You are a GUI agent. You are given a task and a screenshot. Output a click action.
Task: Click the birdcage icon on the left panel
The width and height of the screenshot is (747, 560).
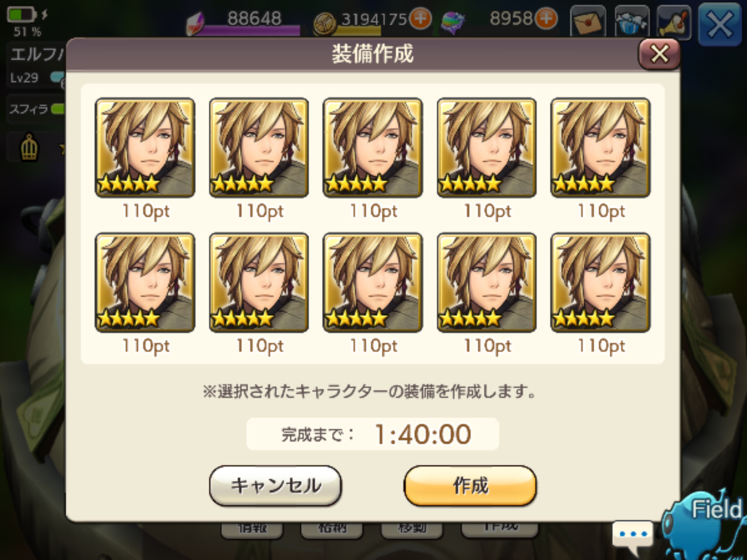pos(29,148)
